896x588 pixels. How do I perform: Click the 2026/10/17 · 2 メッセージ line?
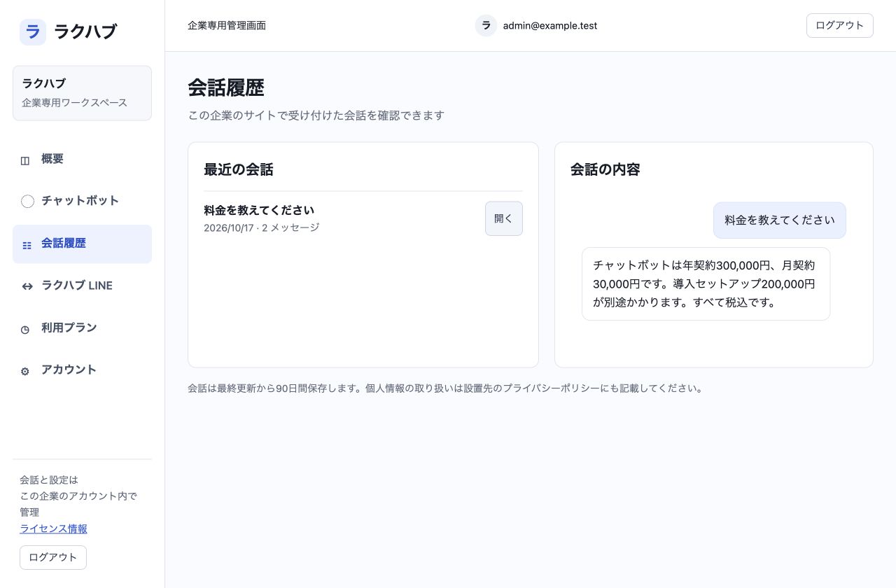pos(262,227)
